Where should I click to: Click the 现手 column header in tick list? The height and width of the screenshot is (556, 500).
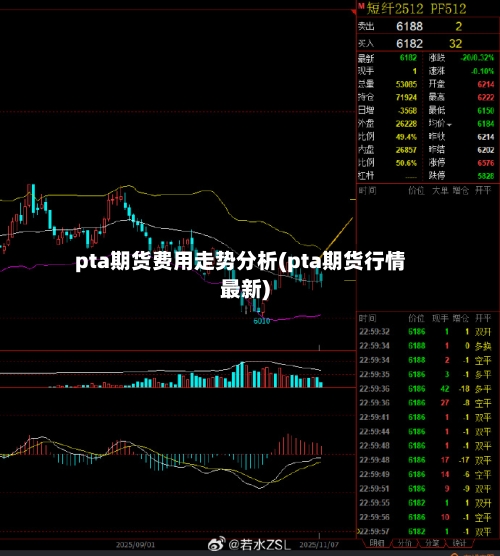click(440, 318)
